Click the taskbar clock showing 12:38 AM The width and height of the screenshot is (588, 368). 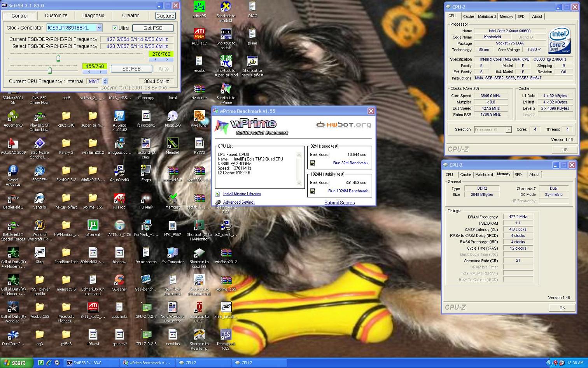(x=575, y=363)
